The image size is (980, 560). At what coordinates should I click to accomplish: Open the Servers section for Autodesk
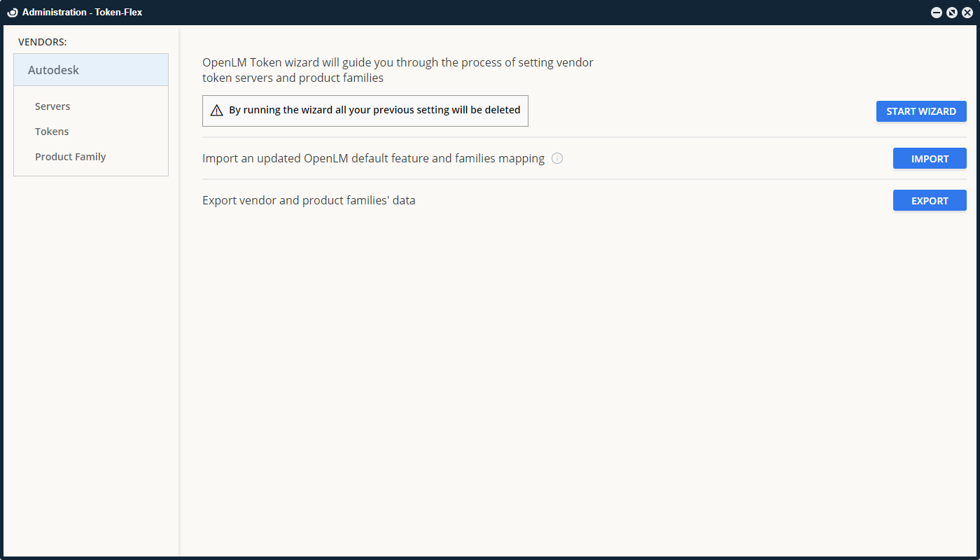tap(52, 106)
